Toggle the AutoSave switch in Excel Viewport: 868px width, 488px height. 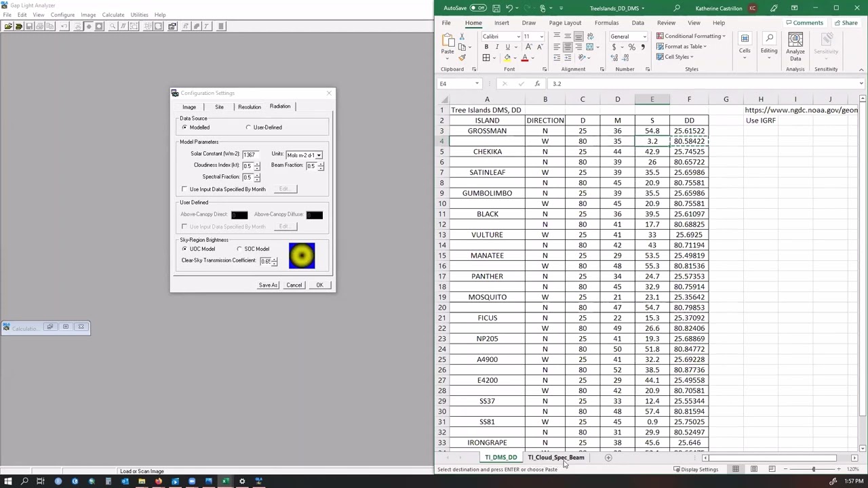pyautogui.click(x=478, y=8)
